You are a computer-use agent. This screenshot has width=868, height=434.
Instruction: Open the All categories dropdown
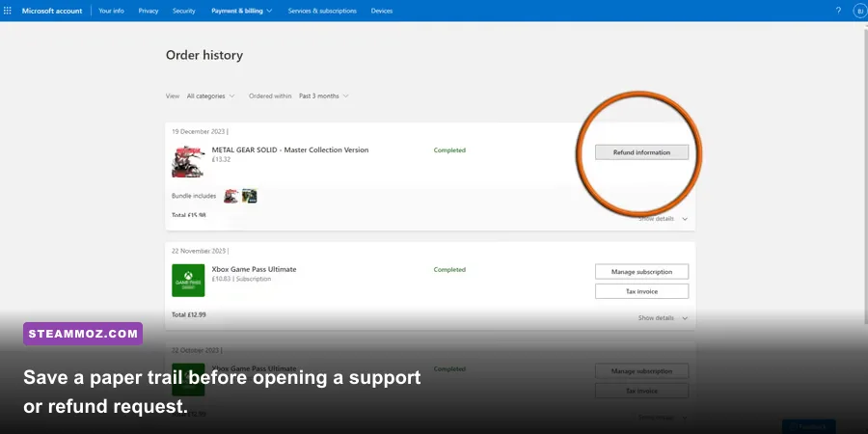click(x=210, y=95)
